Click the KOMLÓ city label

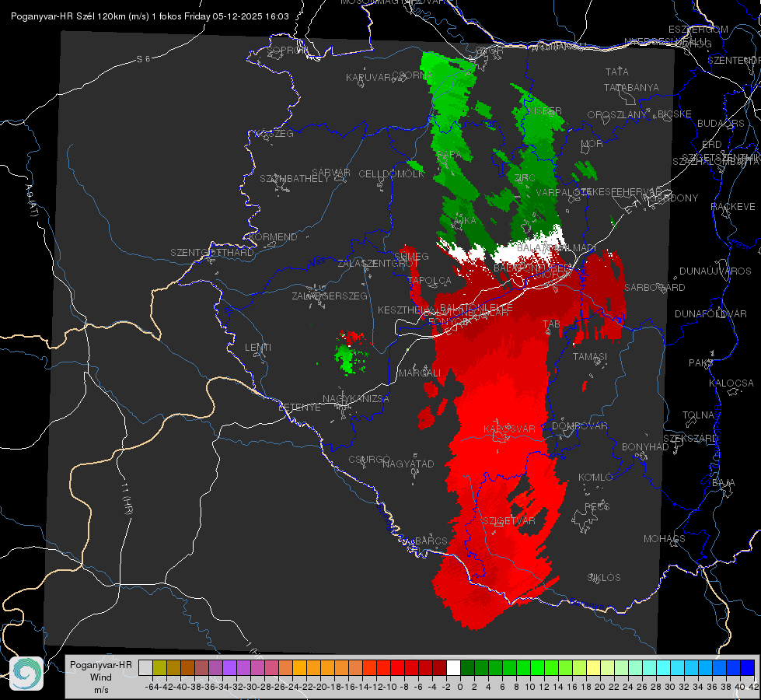click(595, 478)
